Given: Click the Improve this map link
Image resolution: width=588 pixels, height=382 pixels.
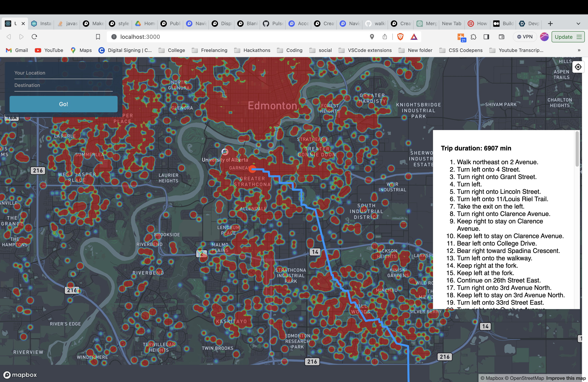Looking at the screenshot, I should 566,378.
